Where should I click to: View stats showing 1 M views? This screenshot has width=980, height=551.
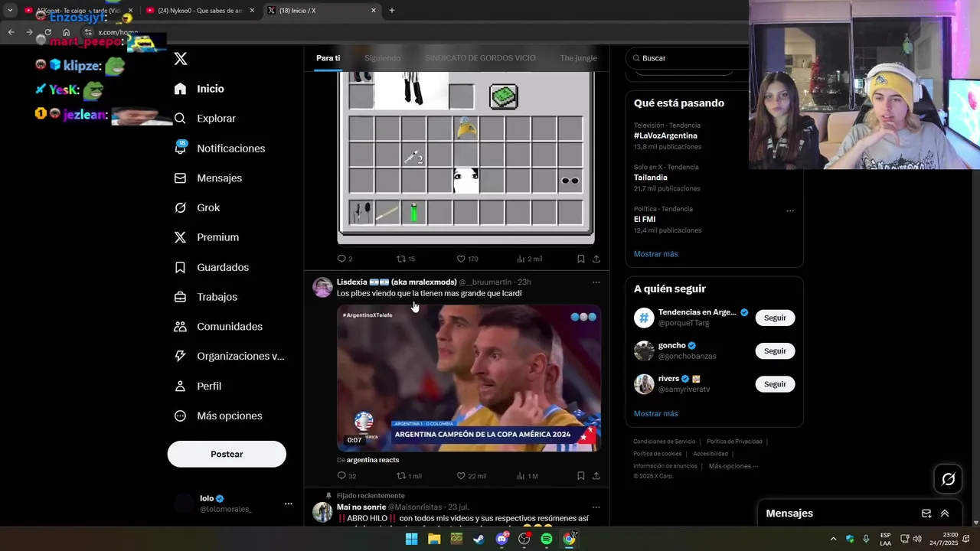528,476
